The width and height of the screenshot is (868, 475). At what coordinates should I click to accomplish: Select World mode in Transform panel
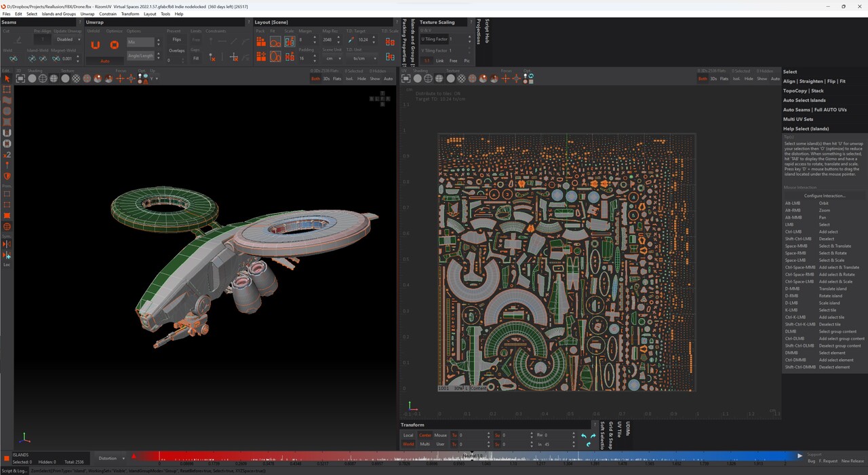408,444
